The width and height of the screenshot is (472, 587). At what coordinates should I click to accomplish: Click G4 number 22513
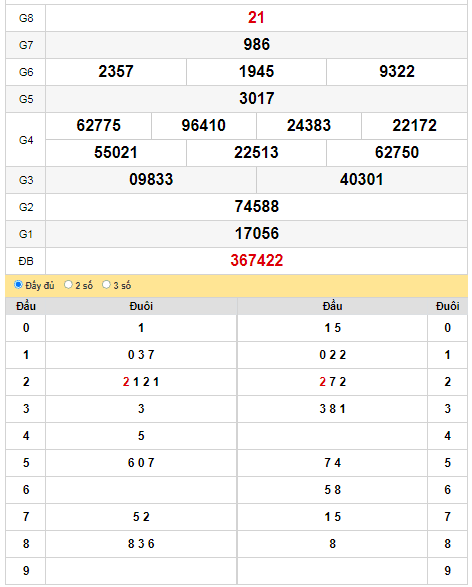point(256,152)
